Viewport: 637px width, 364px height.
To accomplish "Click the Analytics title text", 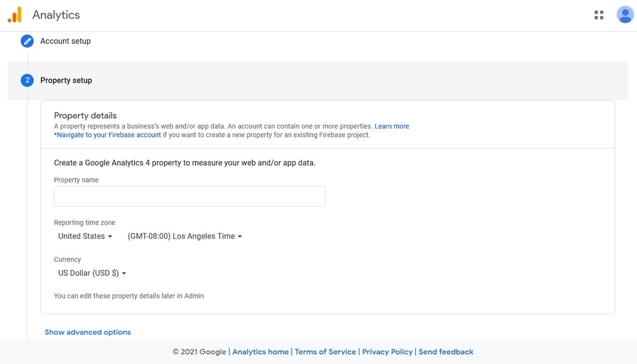I will point(56,15).
